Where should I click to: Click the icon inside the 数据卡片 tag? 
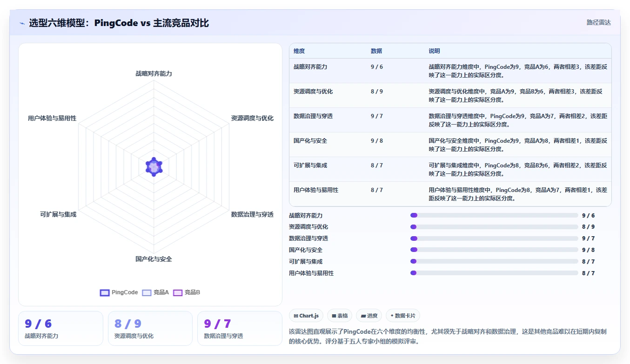[392, 316]
